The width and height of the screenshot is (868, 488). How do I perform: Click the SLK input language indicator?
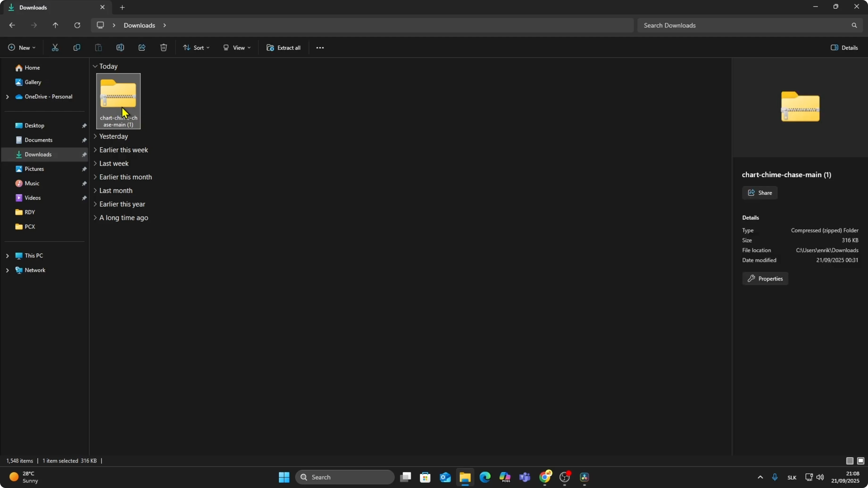[792, 478]
